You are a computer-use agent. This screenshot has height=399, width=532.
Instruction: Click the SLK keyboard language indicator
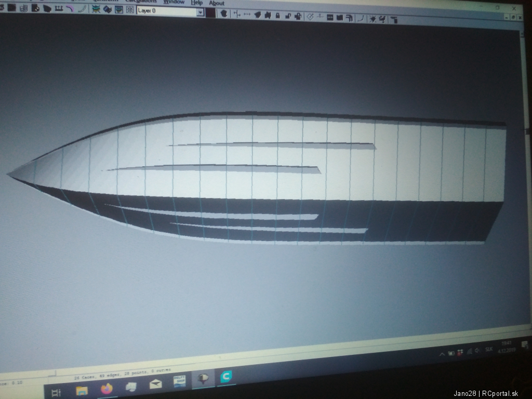coord(489,349)
